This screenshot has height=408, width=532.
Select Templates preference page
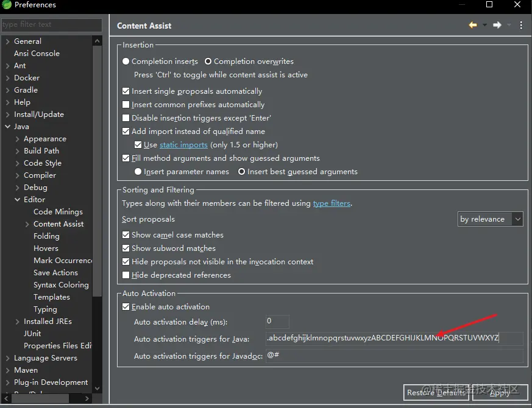(52, 297)
